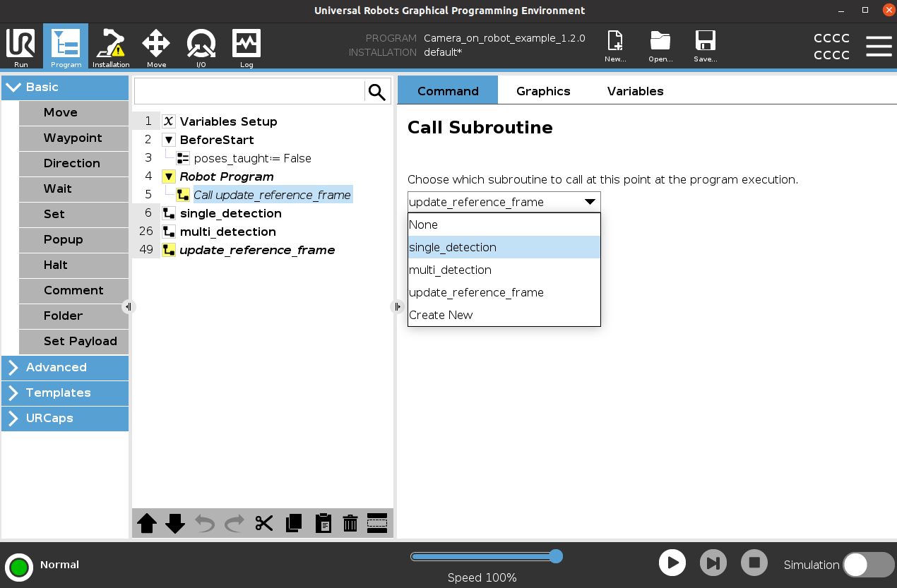Viewport: 897px width, 588px height.
Task: Click the Play button
Action: (x=672, y=563)
